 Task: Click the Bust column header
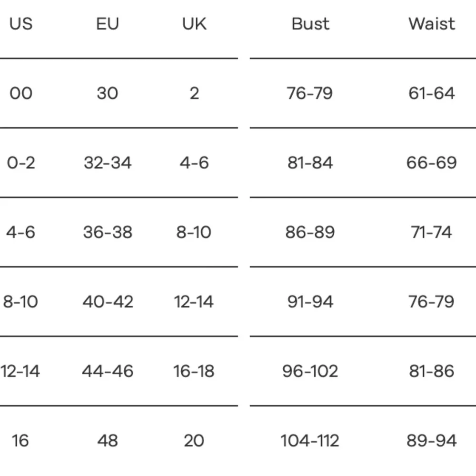pyautogui.click(x=310, y=24)
